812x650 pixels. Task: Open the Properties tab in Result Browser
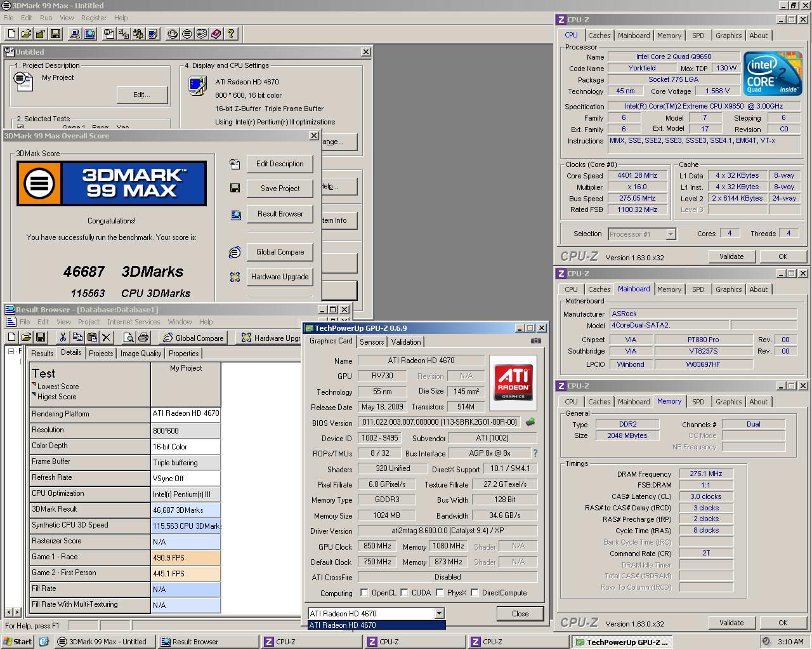184,354
